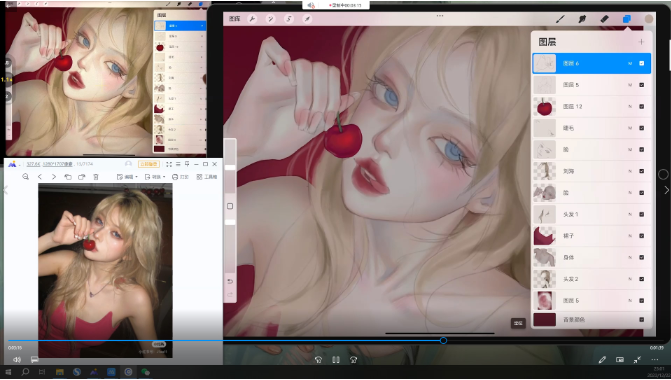
Task: Add a new layer with plus icon
Action: pyautogui.click(x=641, y=42)
